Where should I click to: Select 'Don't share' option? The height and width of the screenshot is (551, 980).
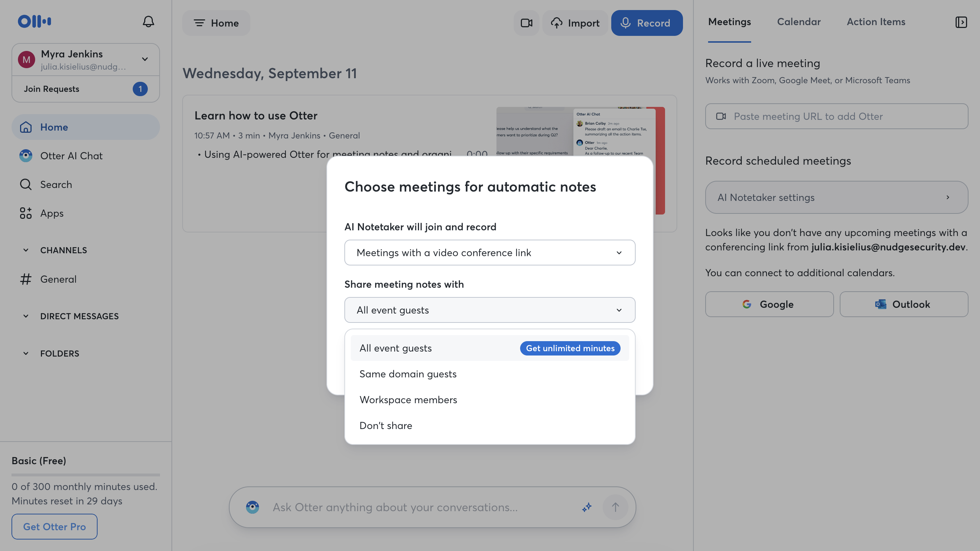tap(490, 425)
